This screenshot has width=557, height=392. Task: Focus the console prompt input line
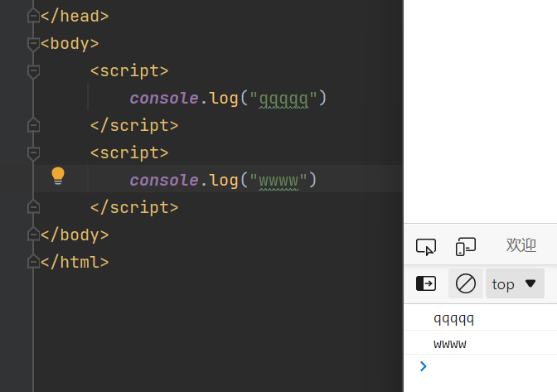[489, 365]
